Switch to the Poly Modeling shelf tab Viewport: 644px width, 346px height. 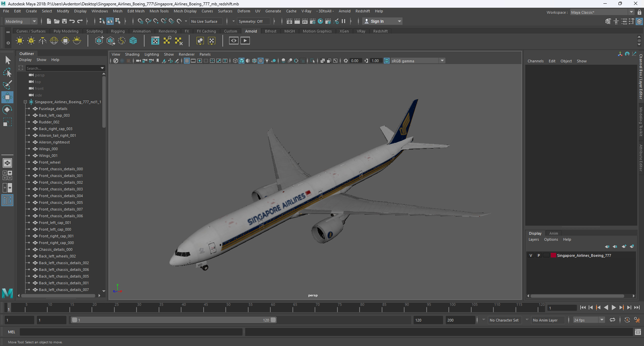[x=66, y=31]
